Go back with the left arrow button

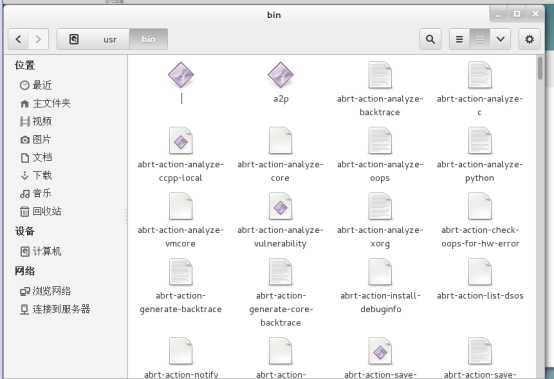pyautogui.click(x=18, y=39)
